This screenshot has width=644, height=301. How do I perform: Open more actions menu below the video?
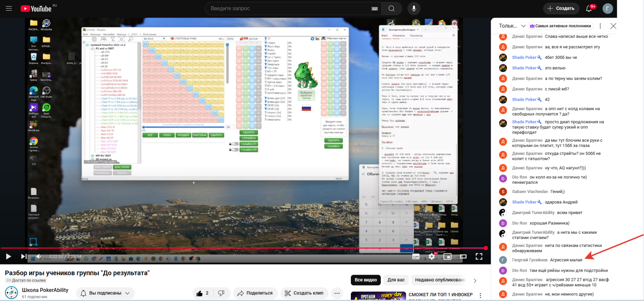[x=337, y=293]
